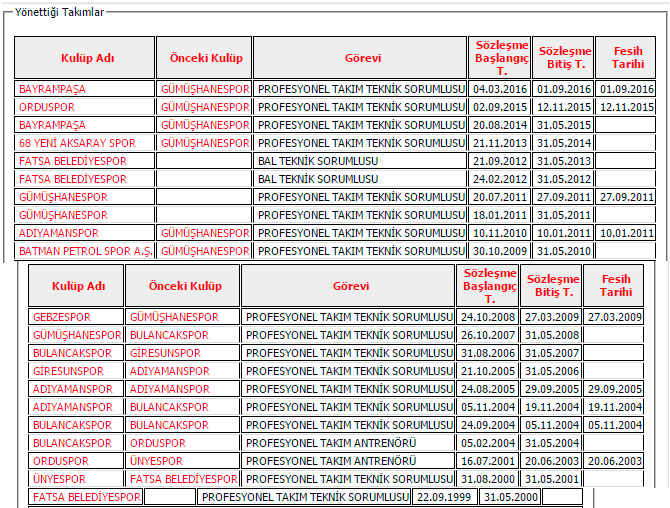Click the Fesih Tarihi header in top table
This screenshot has width=670, height=508.
pos(627,58)
